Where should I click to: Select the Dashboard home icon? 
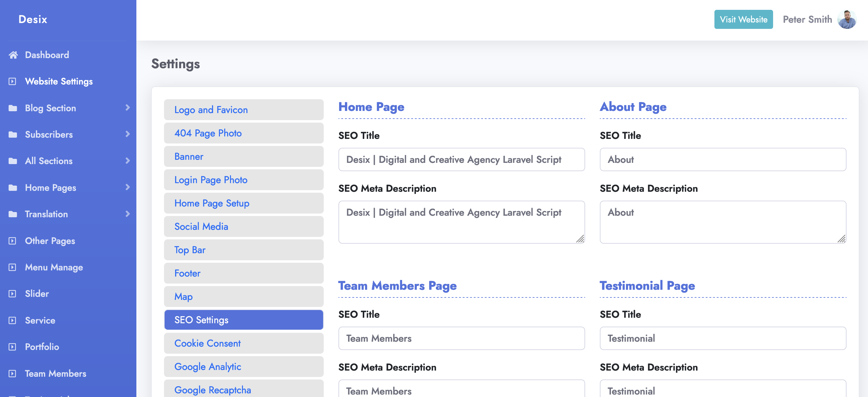14,55
